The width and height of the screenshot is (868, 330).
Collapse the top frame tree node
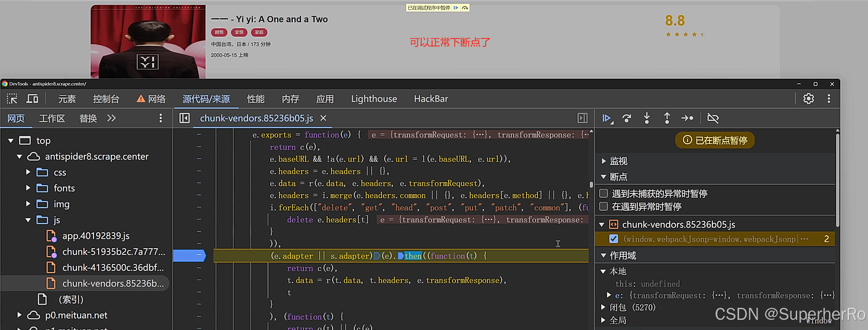tap(11, 140)
